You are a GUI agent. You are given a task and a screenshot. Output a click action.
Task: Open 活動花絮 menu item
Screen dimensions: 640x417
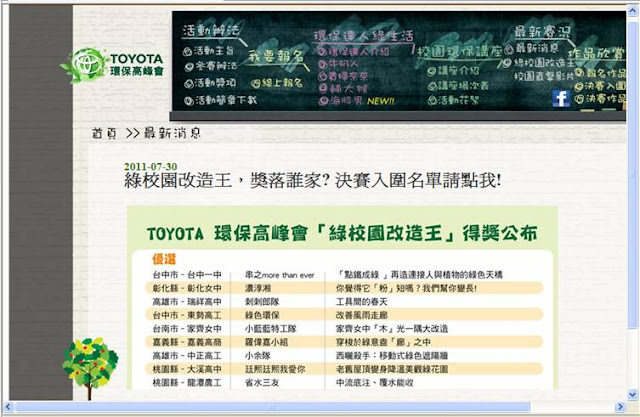453,100
